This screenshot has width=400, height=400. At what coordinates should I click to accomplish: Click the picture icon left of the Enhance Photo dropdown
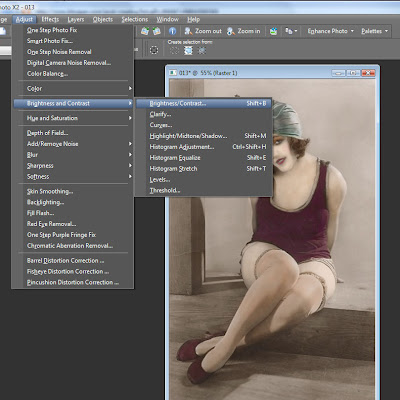click(x=273, y=31)
